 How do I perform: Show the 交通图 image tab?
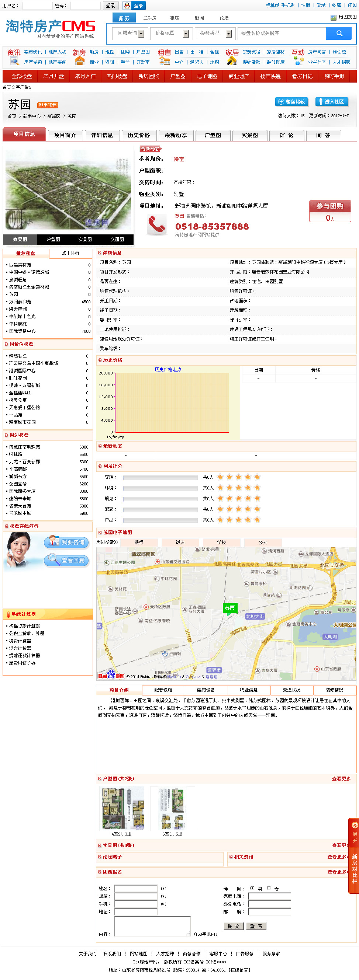tap(117, 239)
